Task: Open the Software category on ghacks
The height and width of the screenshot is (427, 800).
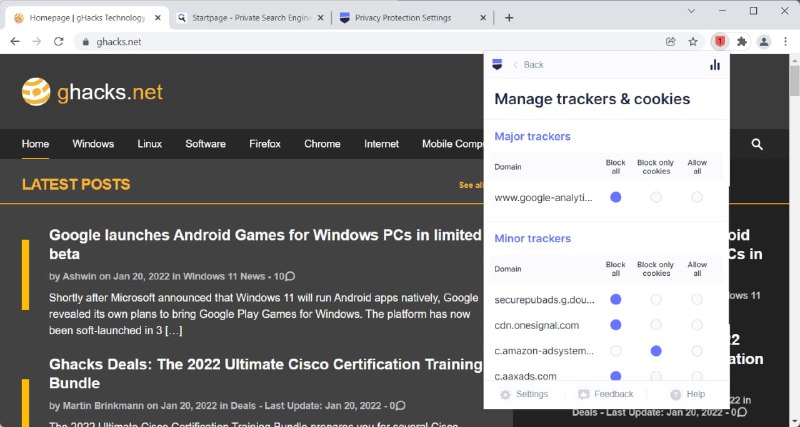Action: 205,144
